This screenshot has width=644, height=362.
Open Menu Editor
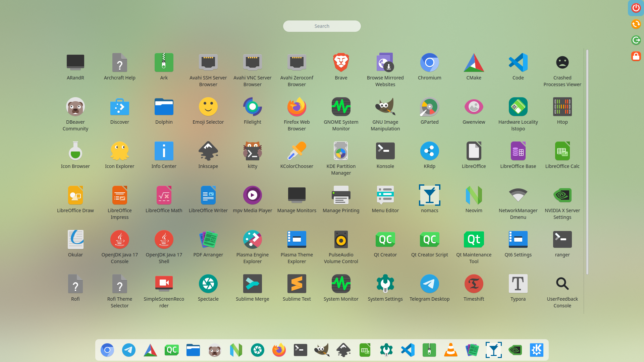pos(385,200)
